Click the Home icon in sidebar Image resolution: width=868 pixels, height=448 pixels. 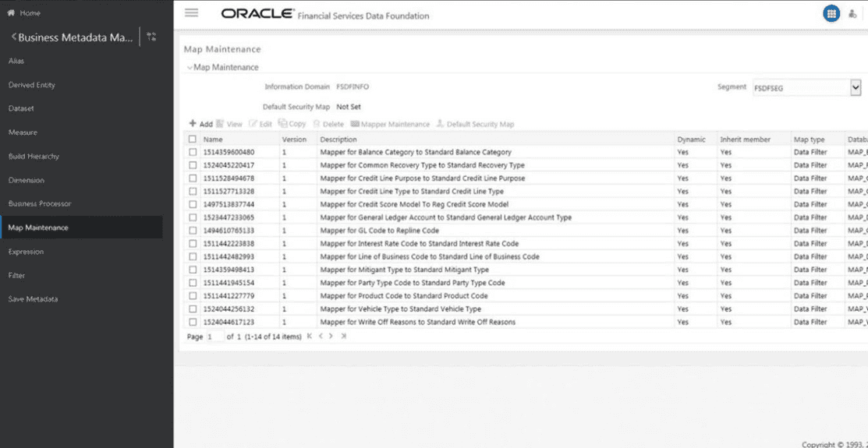point(10,12)
